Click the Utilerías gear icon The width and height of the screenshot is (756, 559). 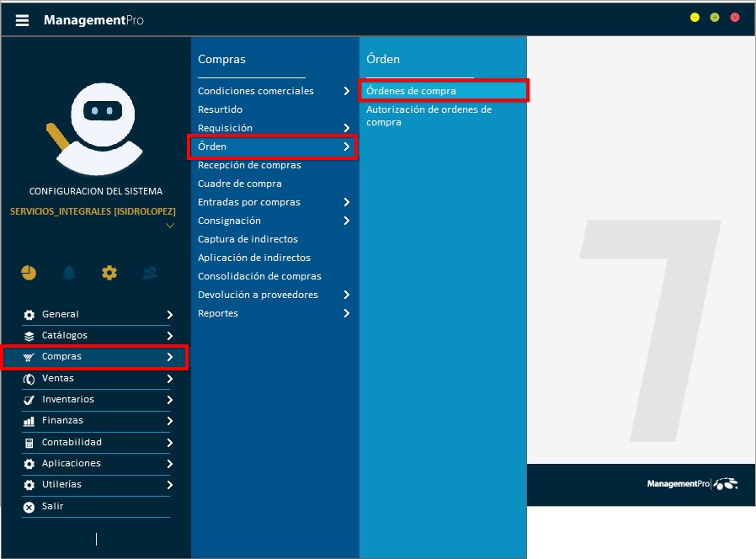click(x=29, y=485)
